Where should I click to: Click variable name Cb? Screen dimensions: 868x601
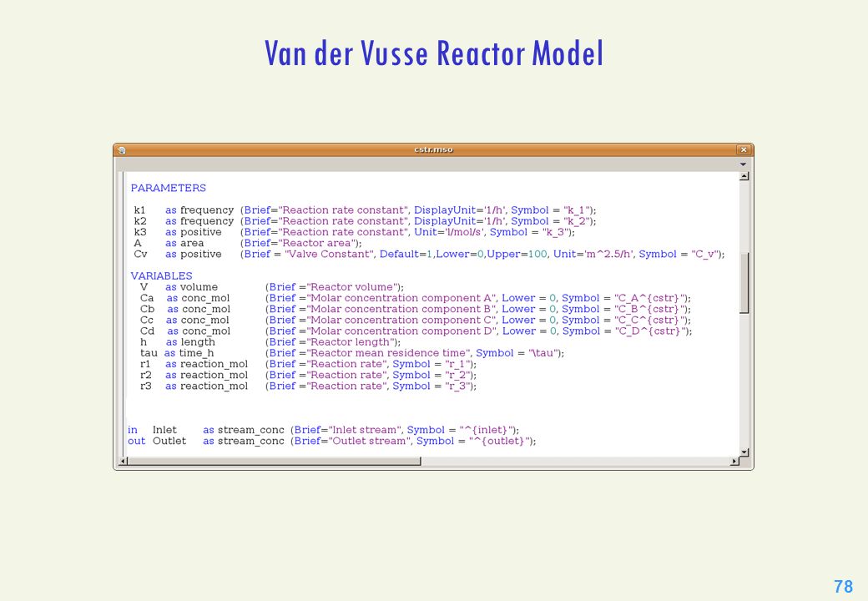point(147,310)
